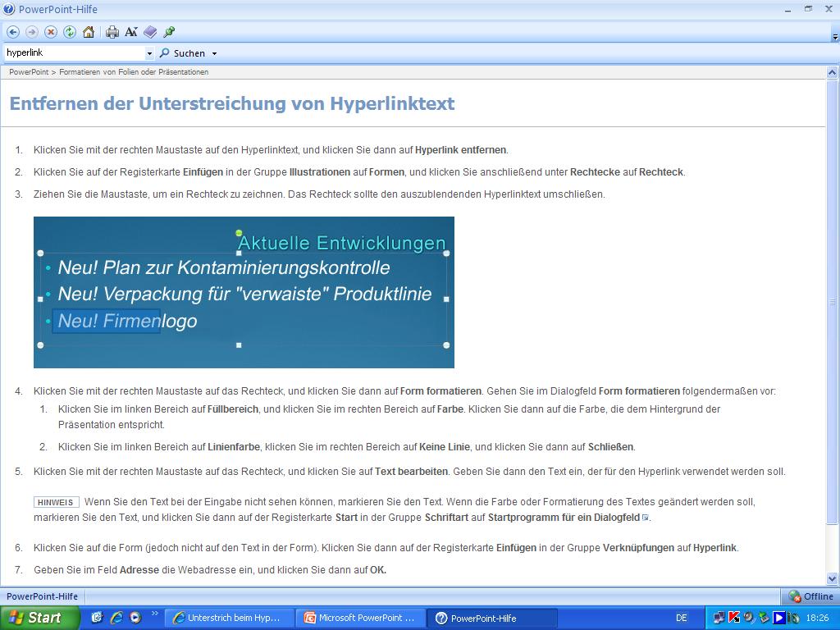The width and height of the screenshot is (840, 630).
Task: Click the Forward navigation arrow icon
Action: [32, 32]
